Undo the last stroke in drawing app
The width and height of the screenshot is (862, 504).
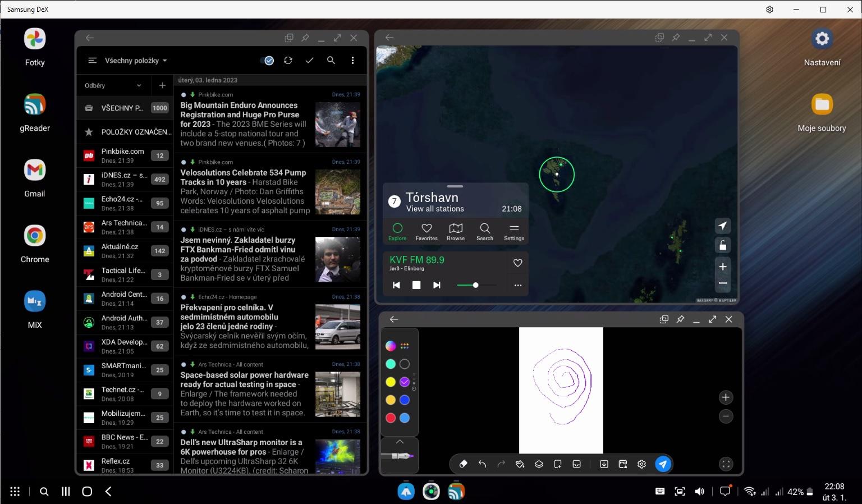click(x=482, y=464)
